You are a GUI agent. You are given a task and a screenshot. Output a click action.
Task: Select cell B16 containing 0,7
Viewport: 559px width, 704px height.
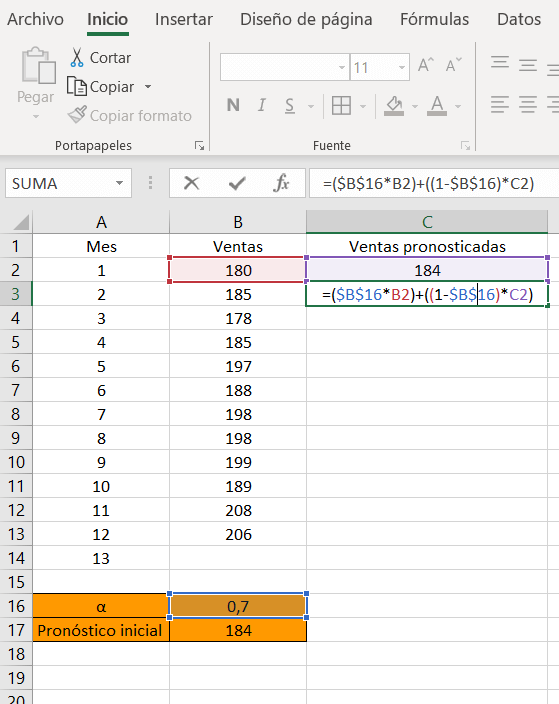click(x=238, y=606)
